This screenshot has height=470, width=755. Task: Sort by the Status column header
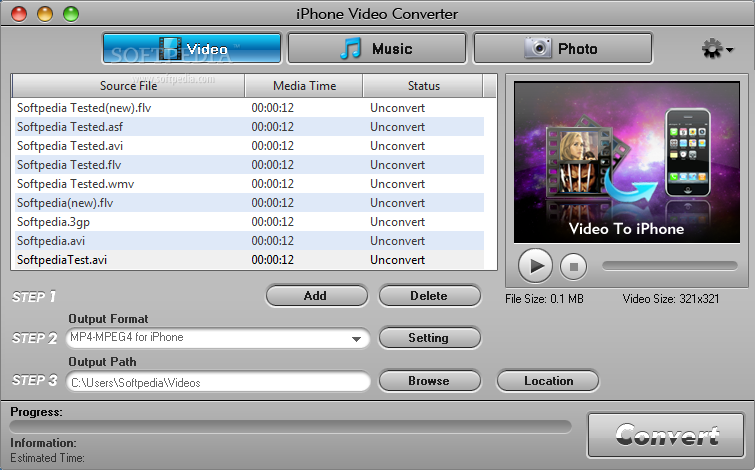point(423,86)
